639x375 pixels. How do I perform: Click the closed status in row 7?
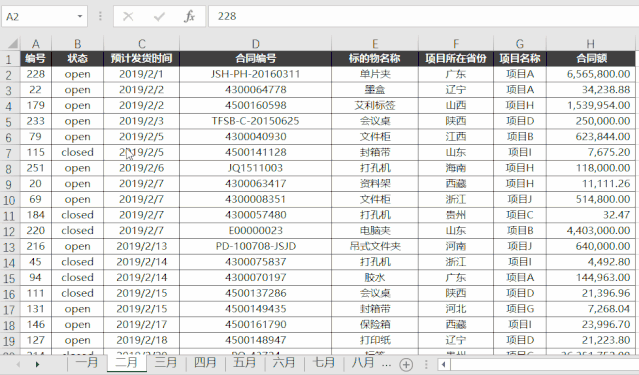click(x=77, y=152)
